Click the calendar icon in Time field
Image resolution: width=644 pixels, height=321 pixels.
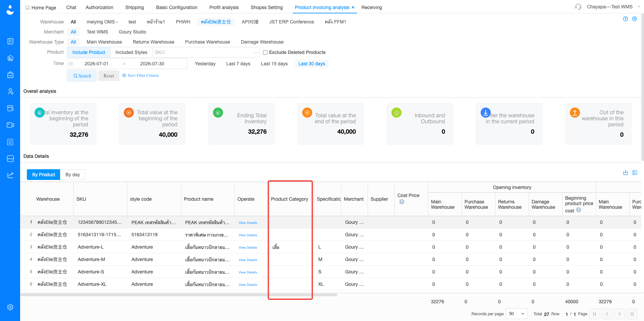tap(71, 64)
